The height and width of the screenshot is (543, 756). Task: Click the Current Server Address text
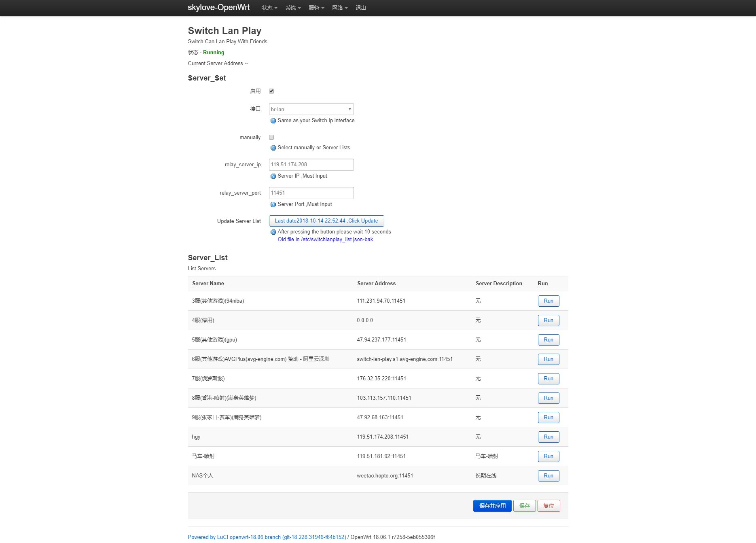pos(218,64)
